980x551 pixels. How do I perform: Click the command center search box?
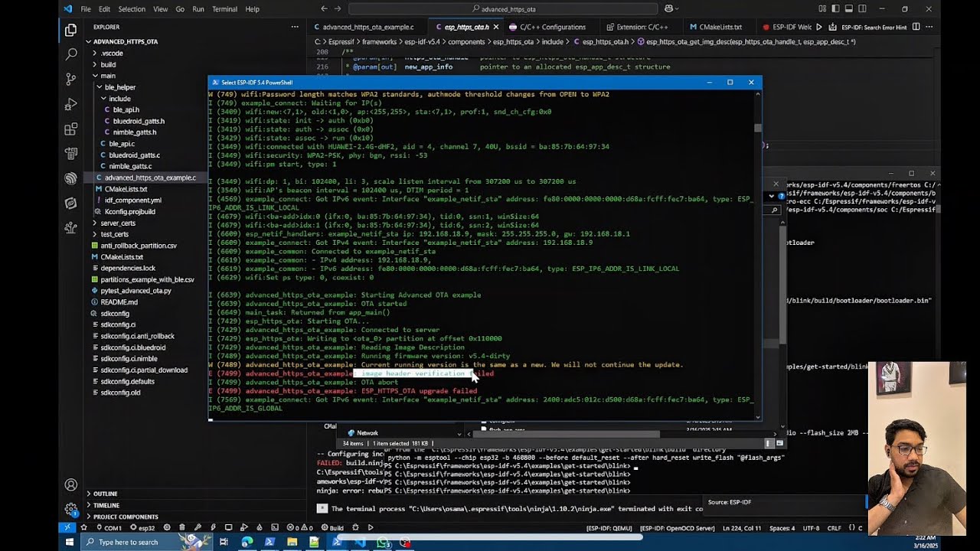(x=503, y=9)
